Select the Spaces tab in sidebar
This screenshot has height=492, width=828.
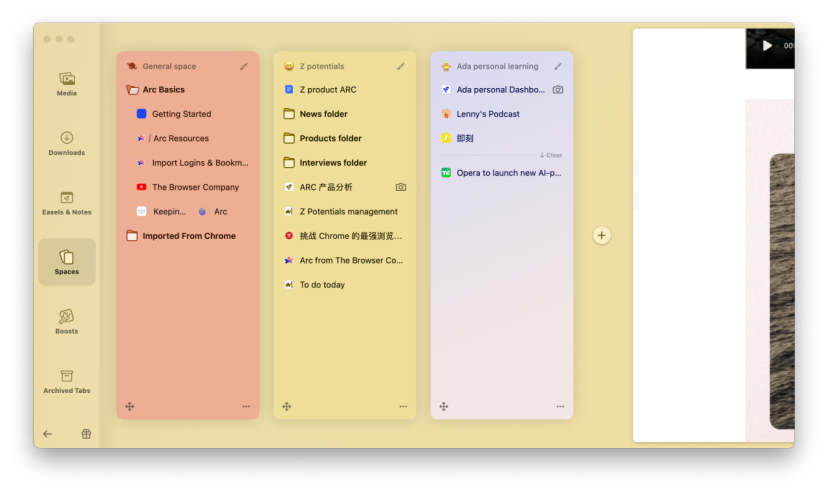[x=67, y=261]
